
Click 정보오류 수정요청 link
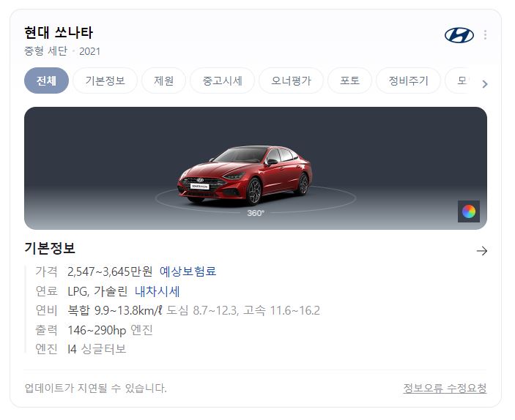pos(445,389)
